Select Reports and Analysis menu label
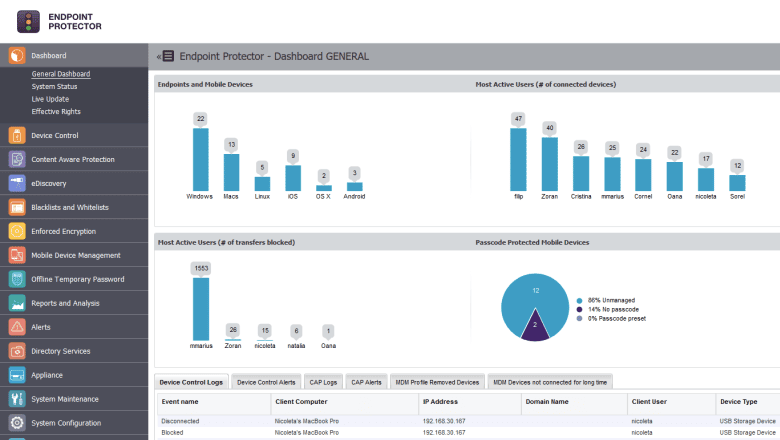 pos(65,303)
